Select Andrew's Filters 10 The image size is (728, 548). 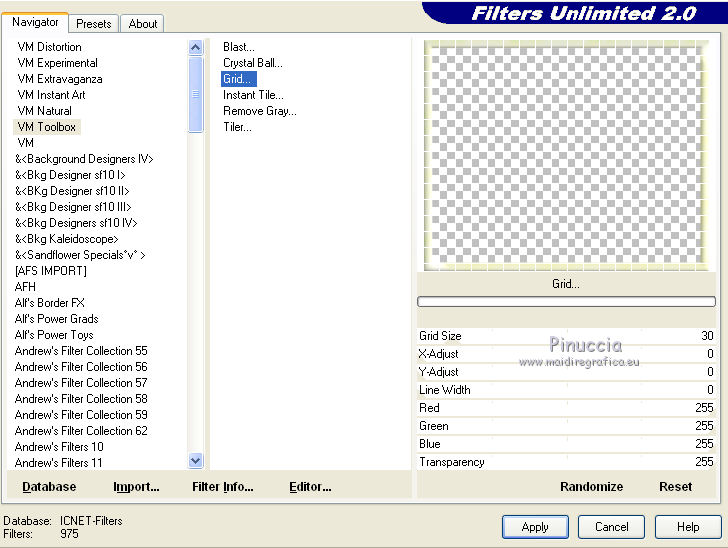point(59,447)
